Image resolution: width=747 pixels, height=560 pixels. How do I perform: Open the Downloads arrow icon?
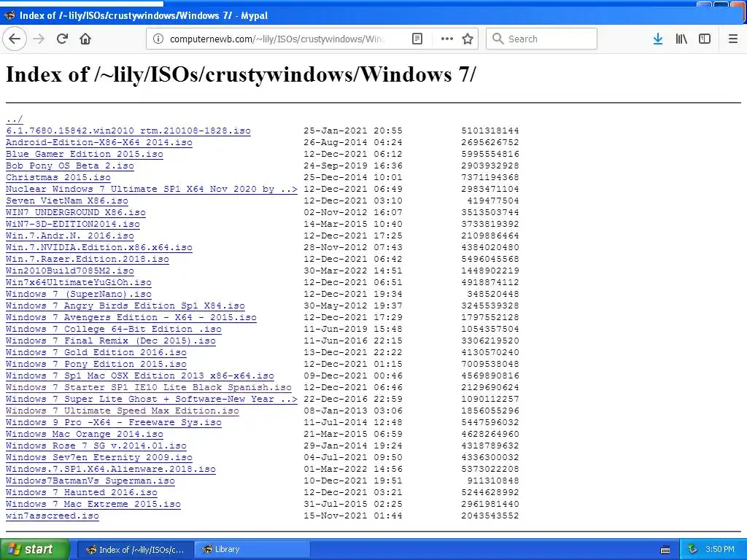(658, 39)
